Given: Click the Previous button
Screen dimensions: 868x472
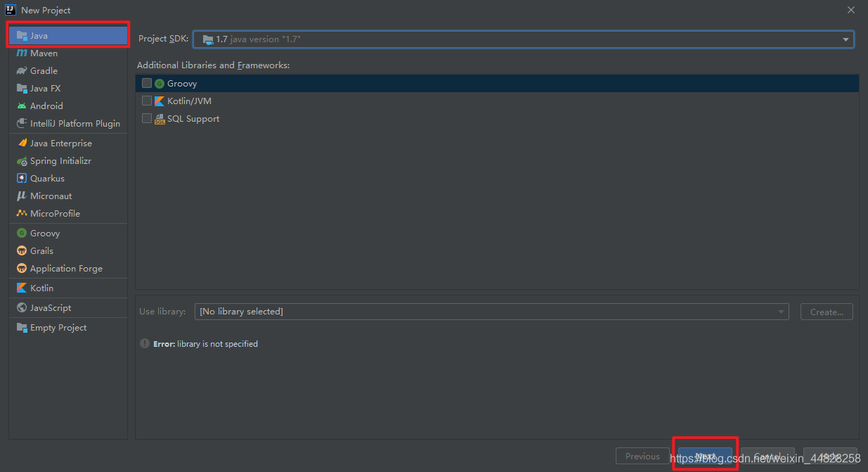Looking at the screenshot, I should pyautogui.click(x=642, y=456).
